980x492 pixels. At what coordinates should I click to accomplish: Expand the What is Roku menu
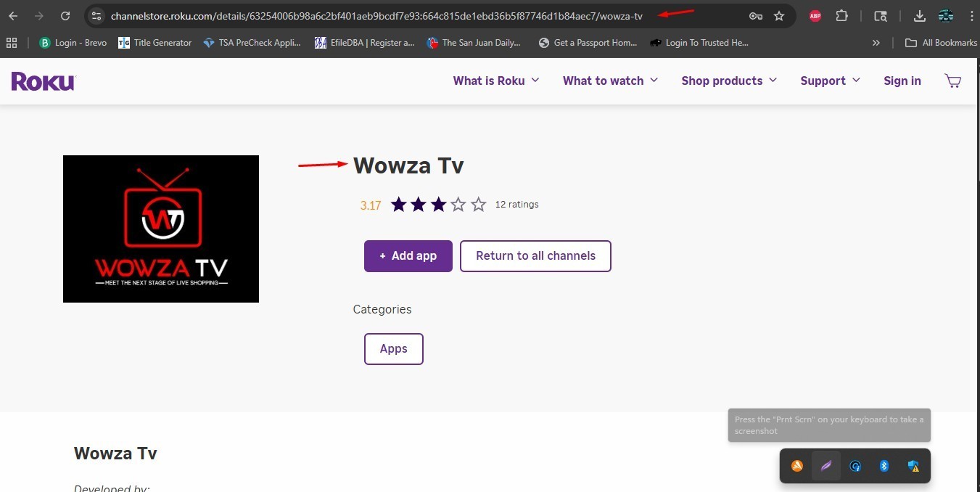click(x=496, y=81)
